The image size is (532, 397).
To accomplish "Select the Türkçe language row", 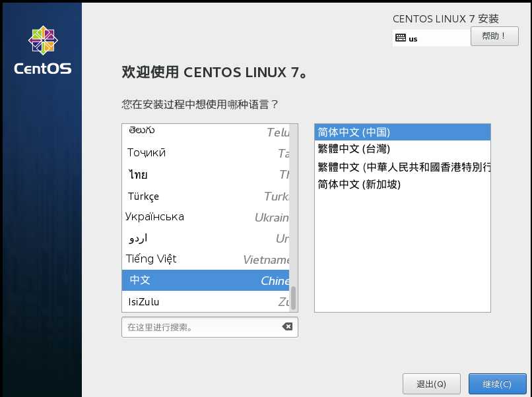I will click(206, 196).
